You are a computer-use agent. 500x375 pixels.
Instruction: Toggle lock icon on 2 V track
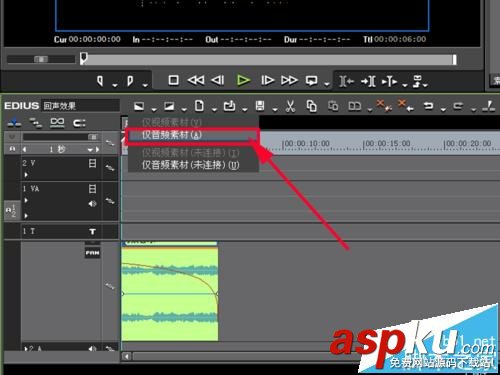[110, 168]
